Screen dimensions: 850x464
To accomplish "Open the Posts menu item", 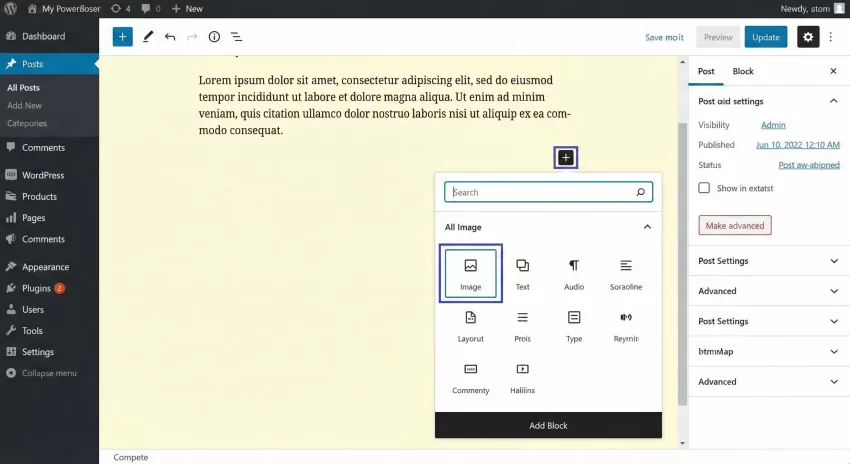I will click(x=49, y=64).
